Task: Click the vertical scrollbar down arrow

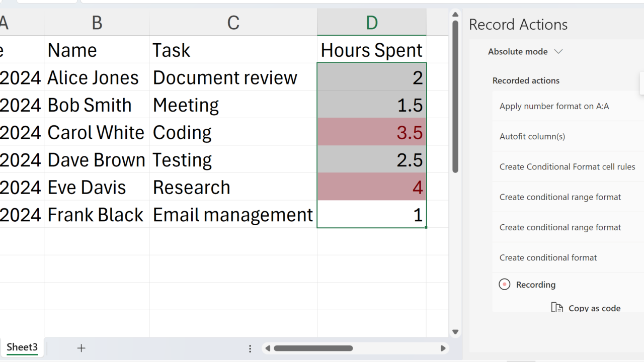Action: (455, 332)
